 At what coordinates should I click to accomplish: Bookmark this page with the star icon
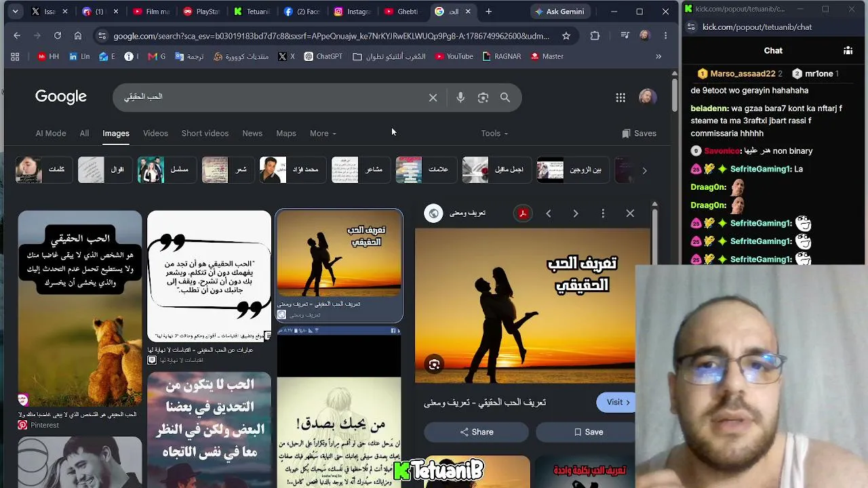(x=566, y=36)
